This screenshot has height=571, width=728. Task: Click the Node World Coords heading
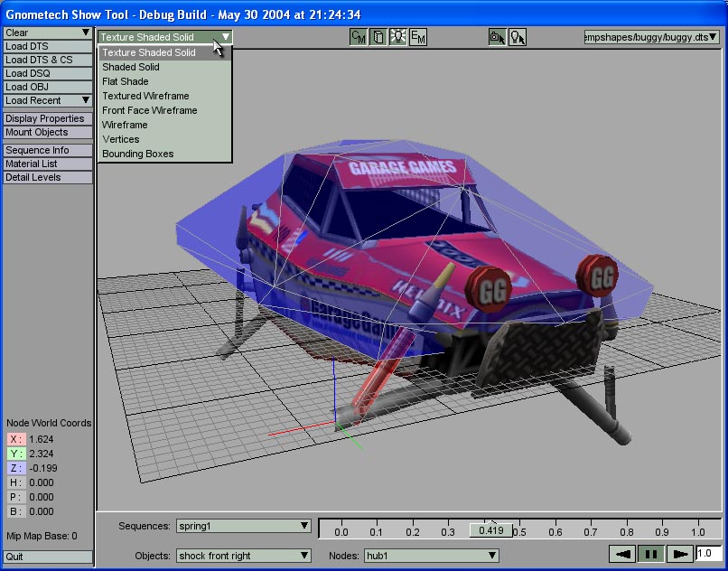(49, 423)
